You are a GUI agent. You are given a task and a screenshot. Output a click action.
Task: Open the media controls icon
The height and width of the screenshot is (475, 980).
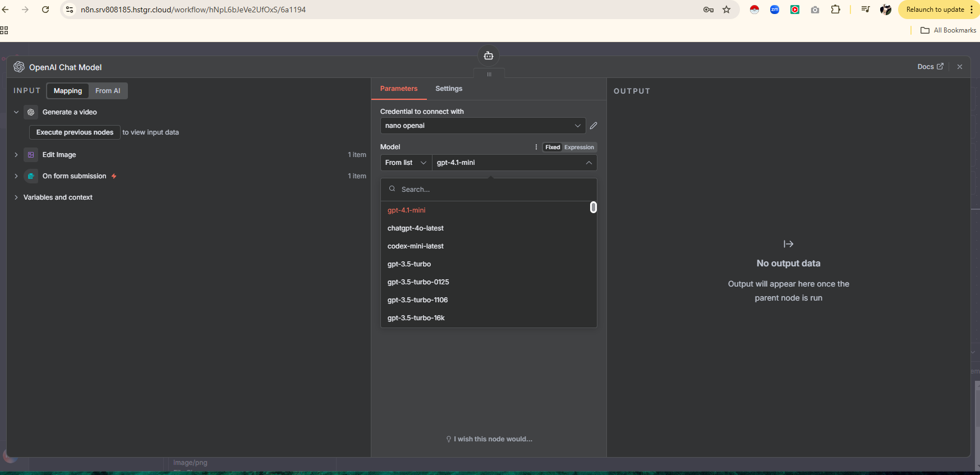(866, 10)
